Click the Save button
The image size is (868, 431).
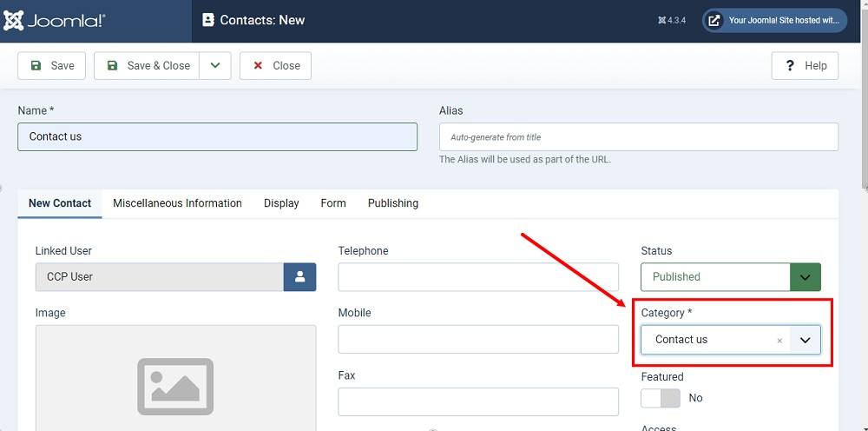pyautogui.click(x=51, y=65)
